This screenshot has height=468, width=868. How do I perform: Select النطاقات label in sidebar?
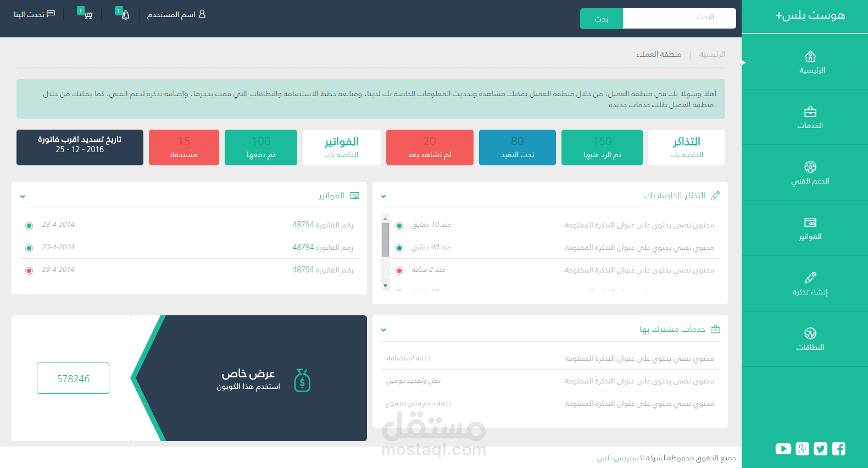810,348
